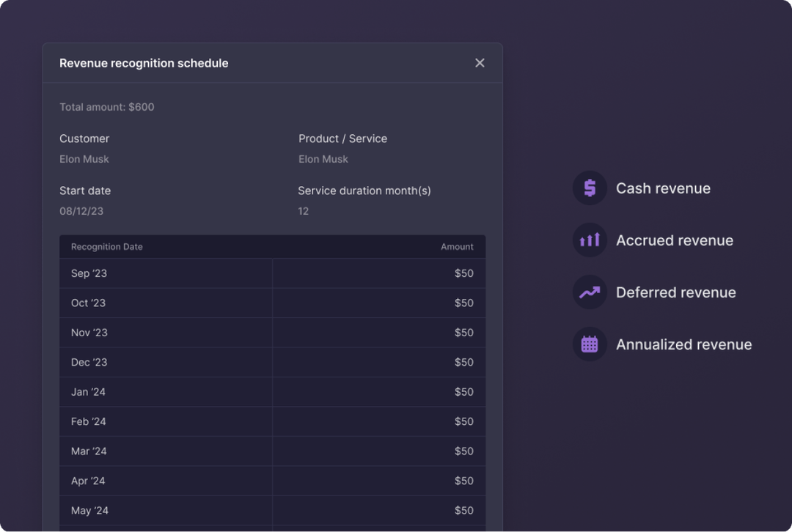Select the Deferred revenue label

[675, 292]
